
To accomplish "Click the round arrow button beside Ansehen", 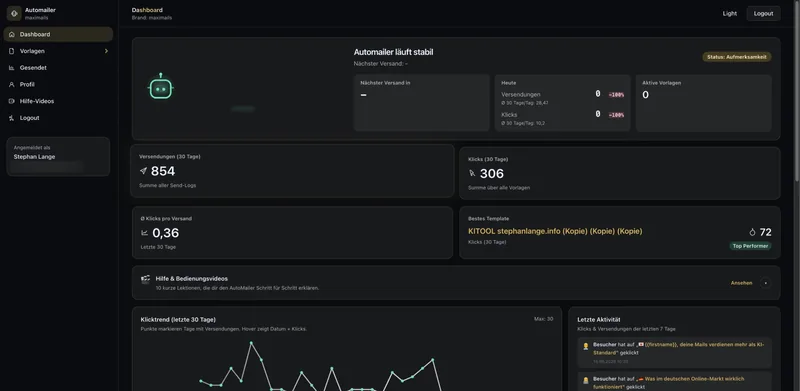I will point(765,283).
